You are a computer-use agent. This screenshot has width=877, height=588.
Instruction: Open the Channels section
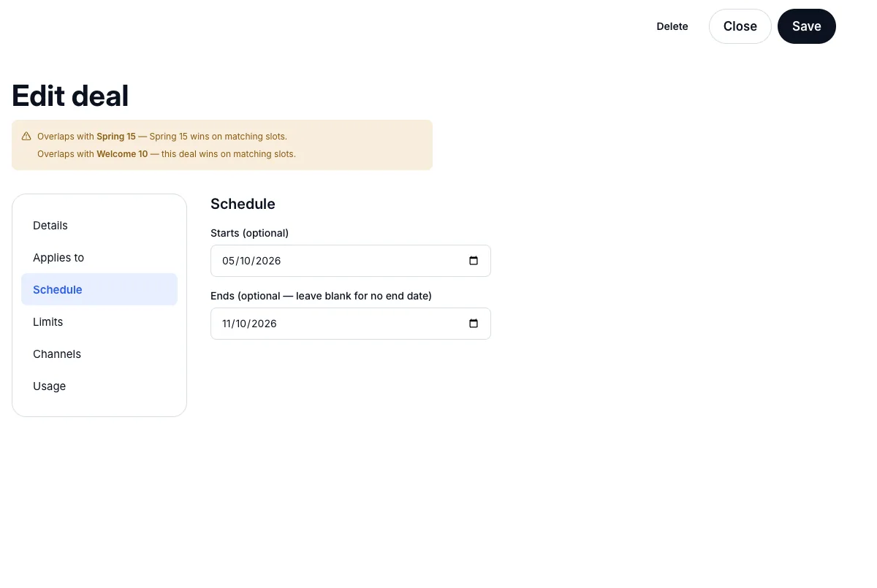coord(99,354)
